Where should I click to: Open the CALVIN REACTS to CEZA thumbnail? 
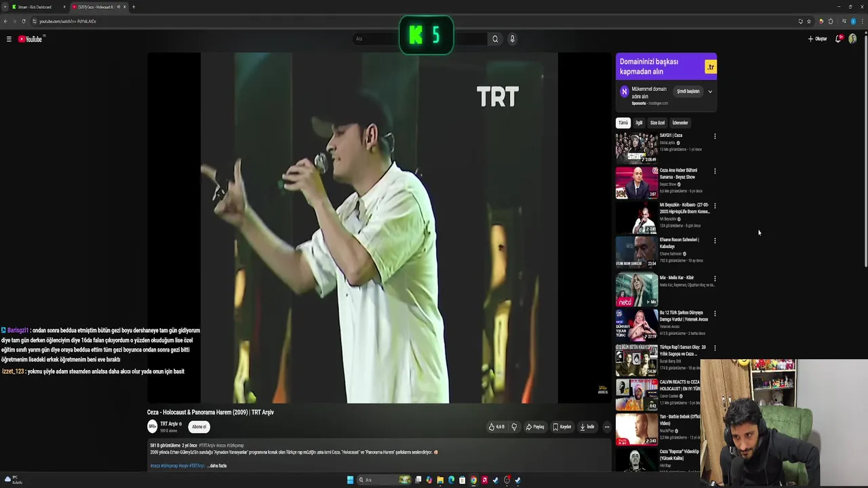(x=637, y=394)
